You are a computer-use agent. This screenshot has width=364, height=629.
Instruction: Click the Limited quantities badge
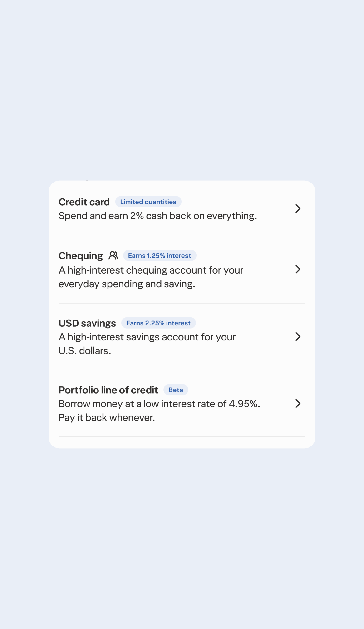[148, 202]
